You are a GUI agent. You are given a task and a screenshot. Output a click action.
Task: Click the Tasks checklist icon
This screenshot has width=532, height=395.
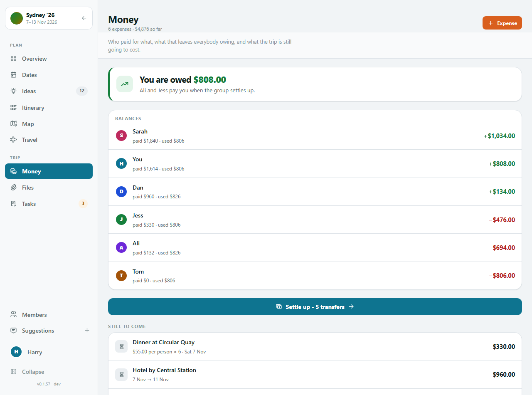tap(14, 204)
